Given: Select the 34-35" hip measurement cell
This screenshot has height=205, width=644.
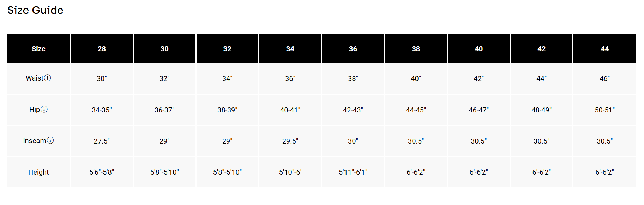Looking at the screenshot, I should pyautogui.click(x=102, y=110).
